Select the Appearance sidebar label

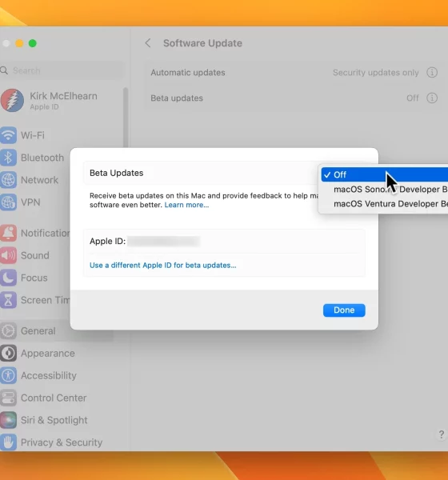(48, 354)
